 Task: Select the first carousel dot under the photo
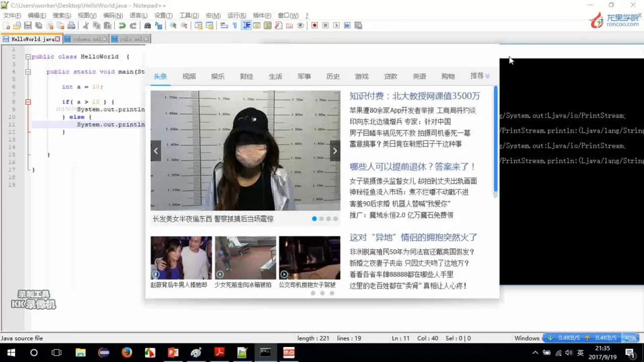314,219
